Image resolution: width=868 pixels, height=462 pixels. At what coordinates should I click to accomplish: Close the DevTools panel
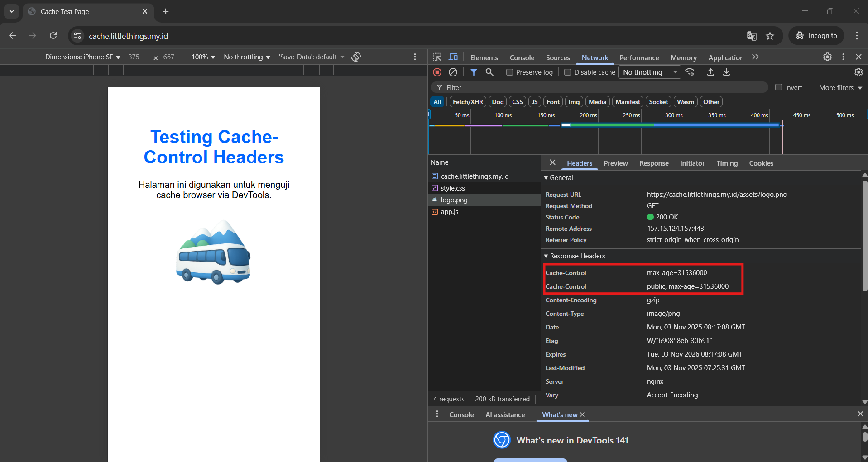tap(858, 57)
